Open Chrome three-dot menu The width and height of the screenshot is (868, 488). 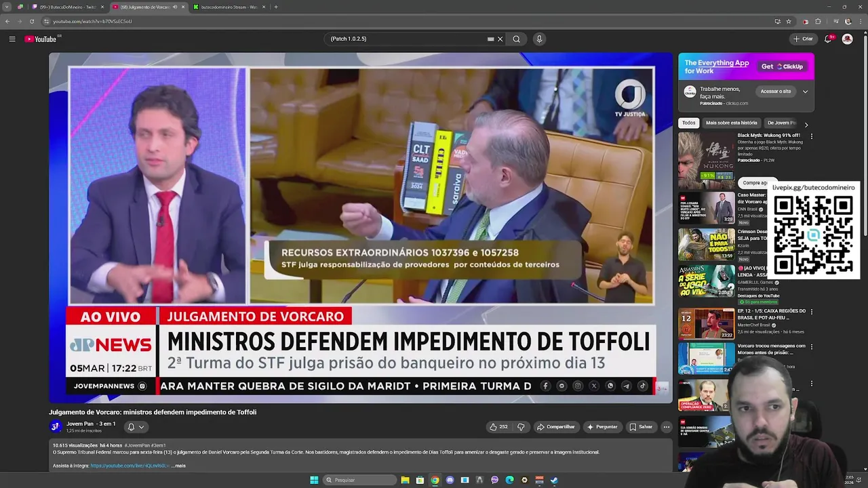[x=861, y=21]
